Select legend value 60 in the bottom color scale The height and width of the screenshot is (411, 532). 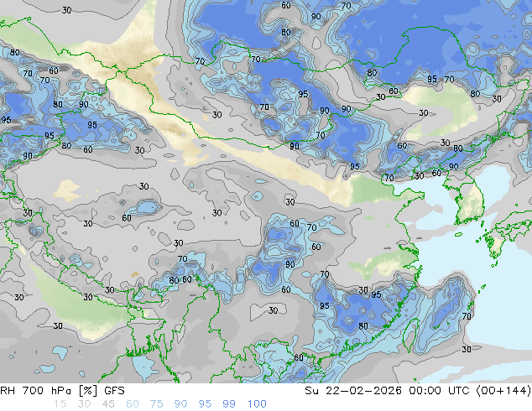[133, 404]
